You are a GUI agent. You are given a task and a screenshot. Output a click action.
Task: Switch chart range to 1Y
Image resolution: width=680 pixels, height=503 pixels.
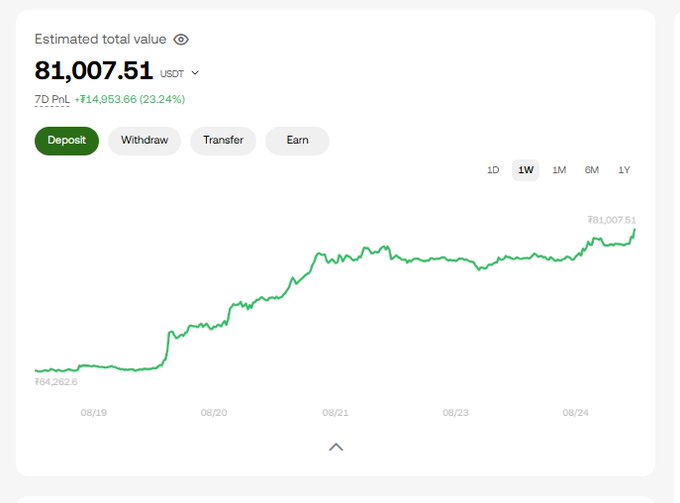pos(624,170)
